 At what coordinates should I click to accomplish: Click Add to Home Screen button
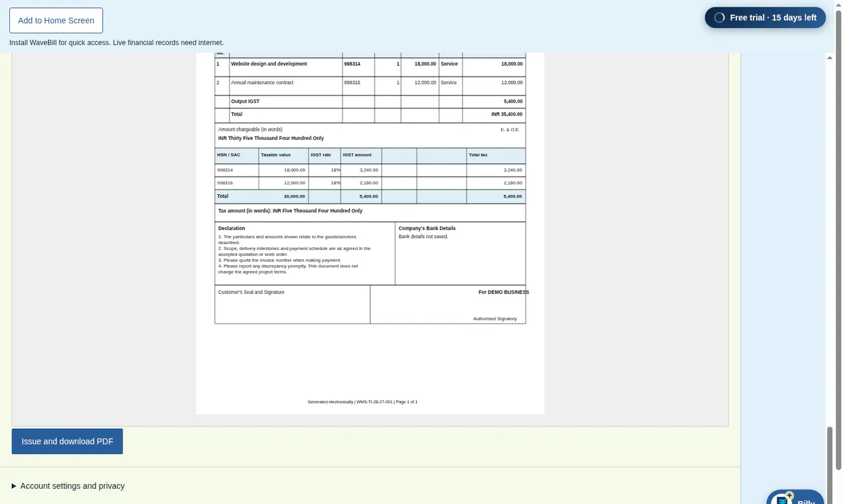pyautogui.click(x=56, y=21)
